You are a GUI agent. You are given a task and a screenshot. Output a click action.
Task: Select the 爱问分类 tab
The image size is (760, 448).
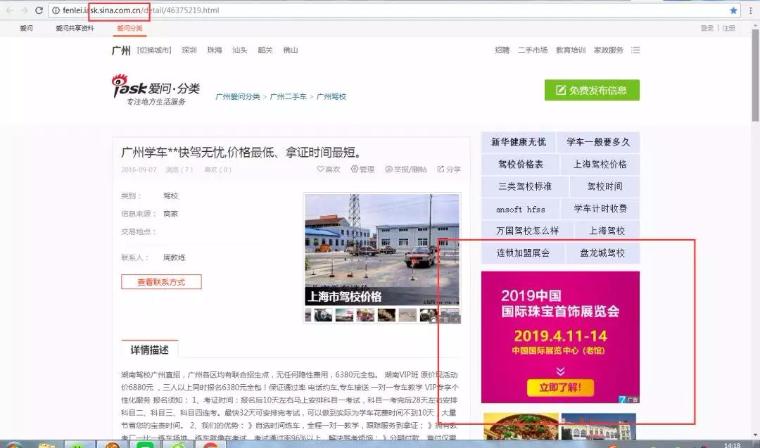[129, 28]
